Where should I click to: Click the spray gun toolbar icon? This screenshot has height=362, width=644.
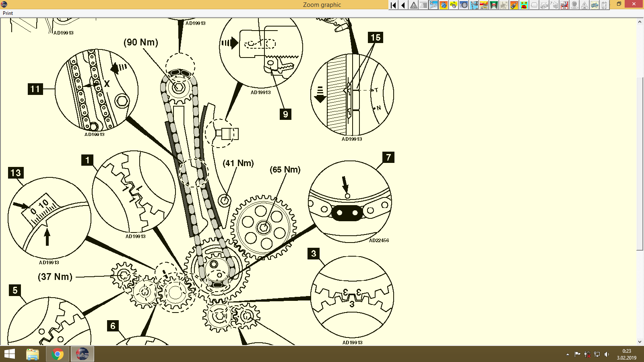(514, 5)
